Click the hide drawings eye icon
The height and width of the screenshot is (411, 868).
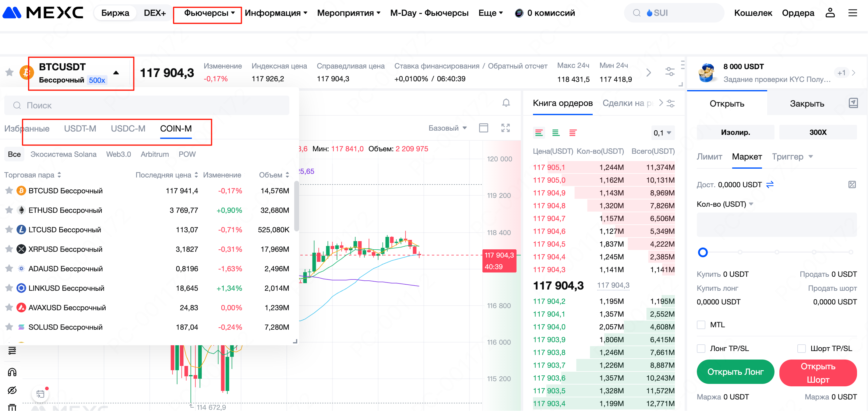[12, 390]
